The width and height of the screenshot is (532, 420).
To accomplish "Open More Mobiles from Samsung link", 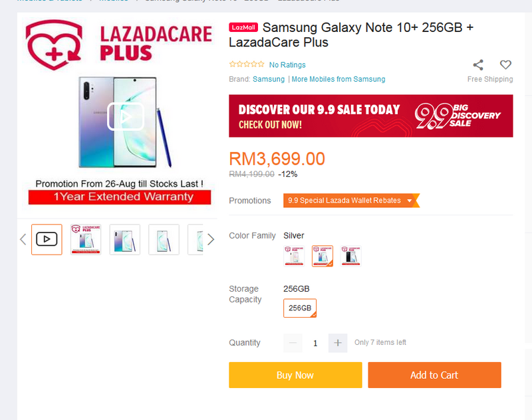I will coord(338,79).
